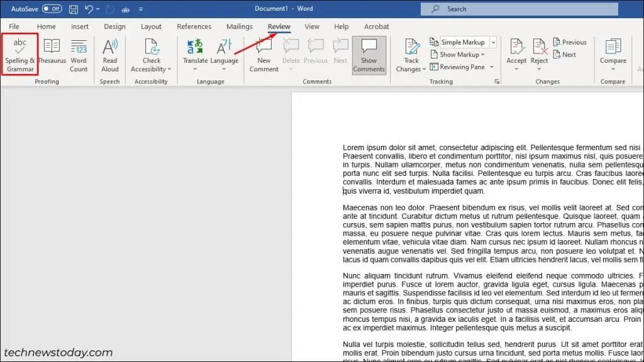
Task: Switch to the View tab
Action: (312, 26)
